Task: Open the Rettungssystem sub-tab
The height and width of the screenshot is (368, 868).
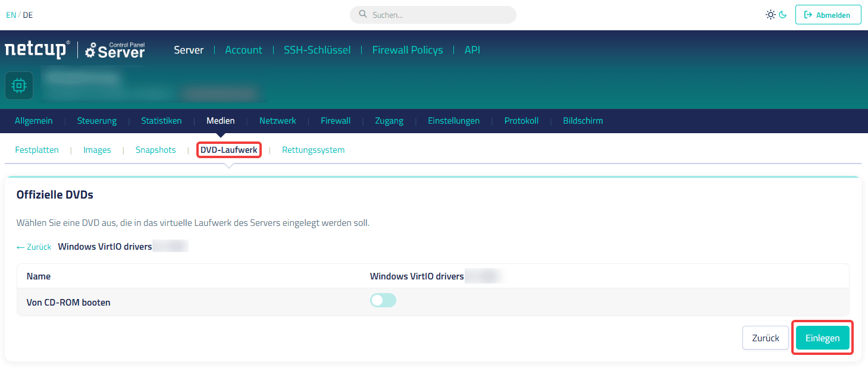Action: point(314,150)
